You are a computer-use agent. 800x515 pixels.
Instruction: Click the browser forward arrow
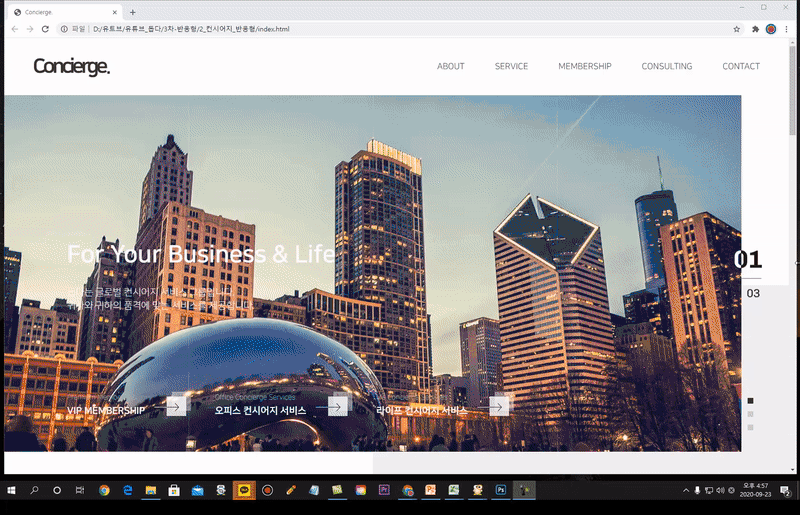click(x=30, y=29)
